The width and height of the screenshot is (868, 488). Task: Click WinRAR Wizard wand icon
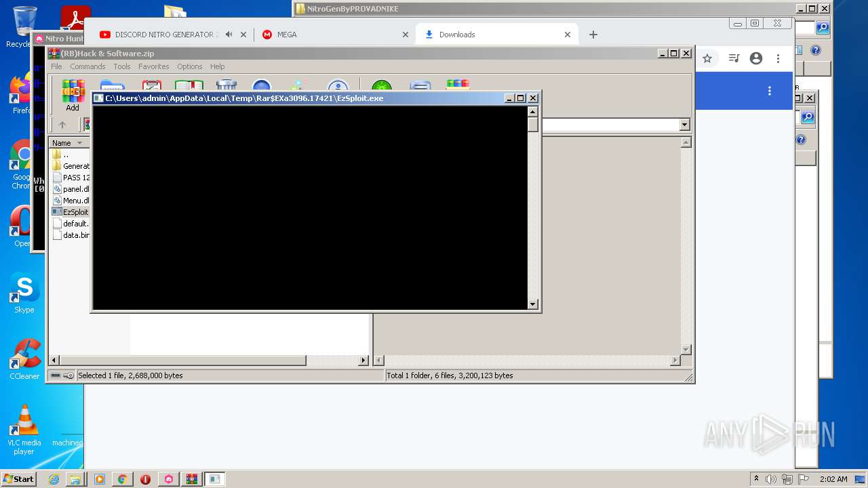pos(298,86)
